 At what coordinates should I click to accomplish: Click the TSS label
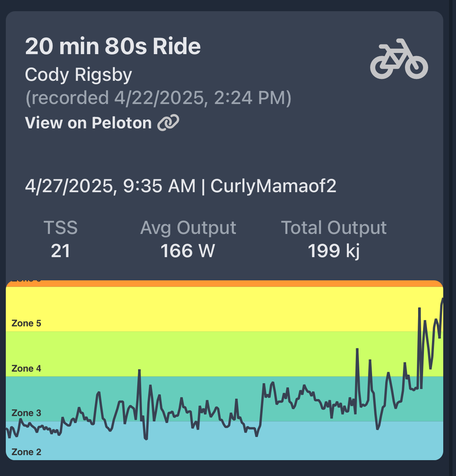coord(60,228)
